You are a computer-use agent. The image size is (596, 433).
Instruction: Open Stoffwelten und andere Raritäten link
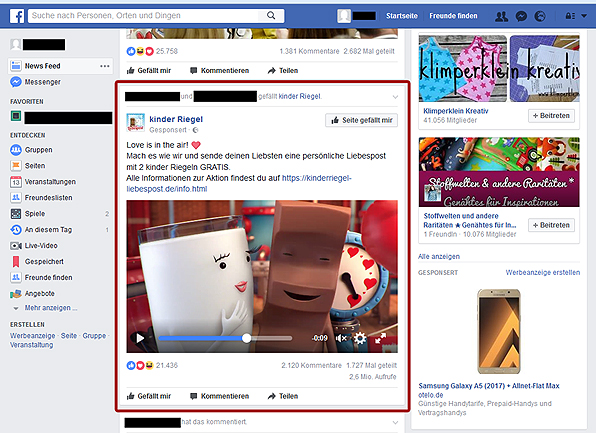[x=469, y=220]
